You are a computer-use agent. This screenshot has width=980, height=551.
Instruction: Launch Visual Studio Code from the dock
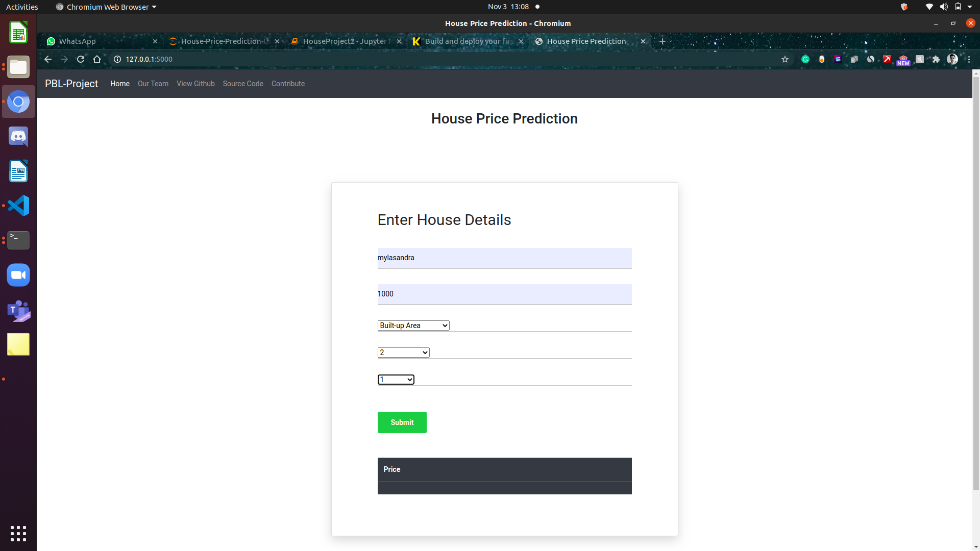click(x=18, y=206)
